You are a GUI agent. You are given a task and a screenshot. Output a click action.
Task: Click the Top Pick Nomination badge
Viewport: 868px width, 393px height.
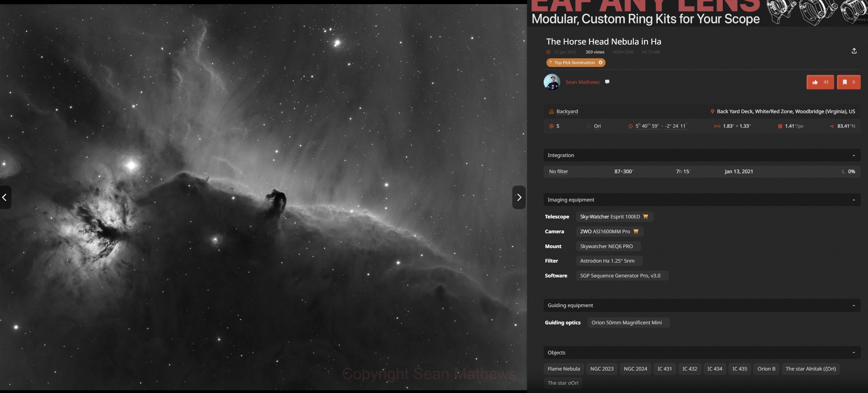point(575,62)
